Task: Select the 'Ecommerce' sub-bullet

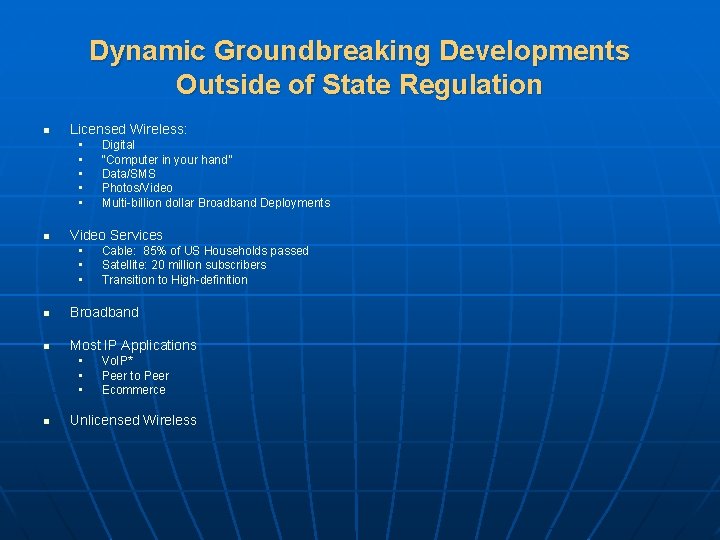Action: tap(134, 390)
